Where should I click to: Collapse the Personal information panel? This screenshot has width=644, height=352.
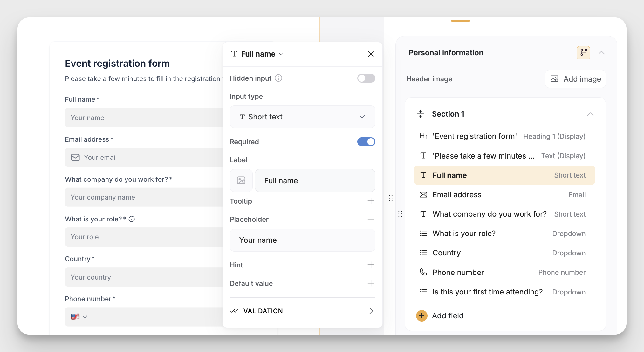click(601, 53)
